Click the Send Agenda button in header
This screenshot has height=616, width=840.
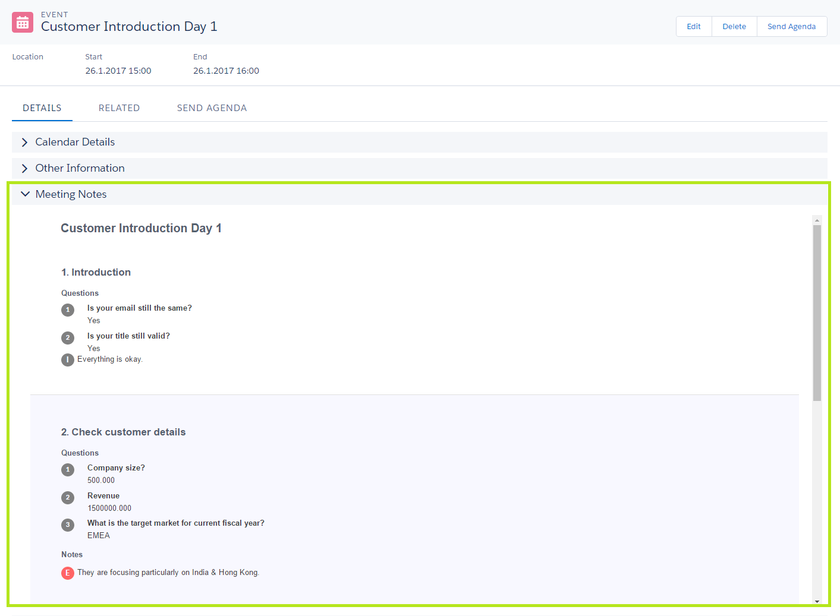[791, 27]
